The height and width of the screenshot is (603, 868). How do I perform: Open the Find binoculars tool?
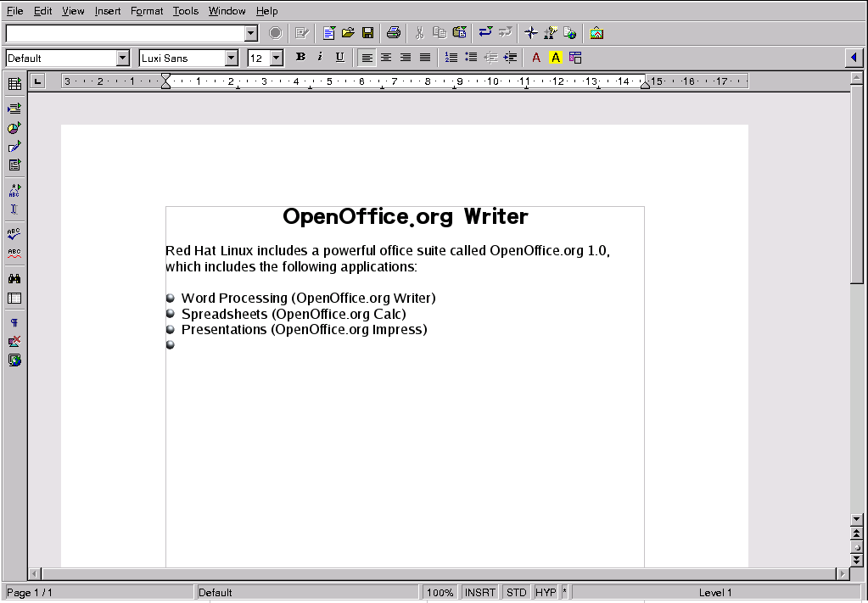(14, 278)
